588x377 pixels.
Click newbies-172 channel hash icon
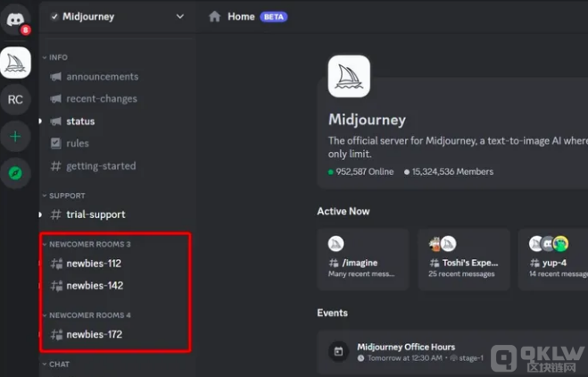point(56,335)
